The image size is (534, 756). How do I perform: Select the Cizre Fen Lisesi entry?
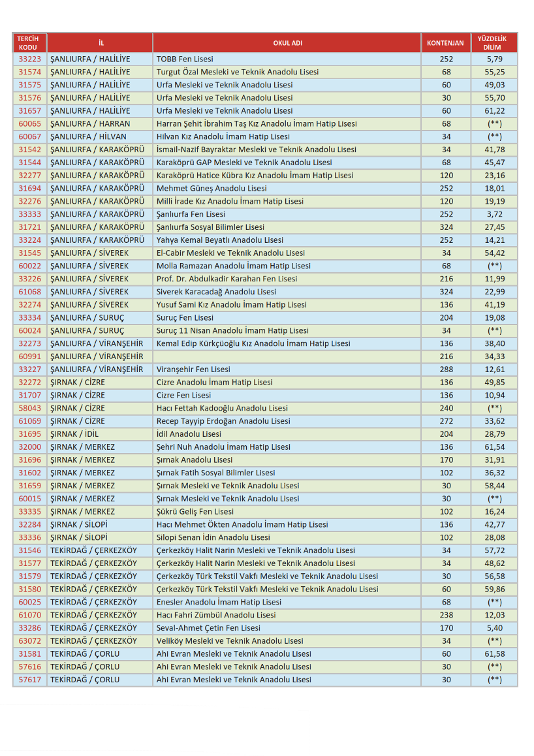pyautogui.click(x=183, y=395)
